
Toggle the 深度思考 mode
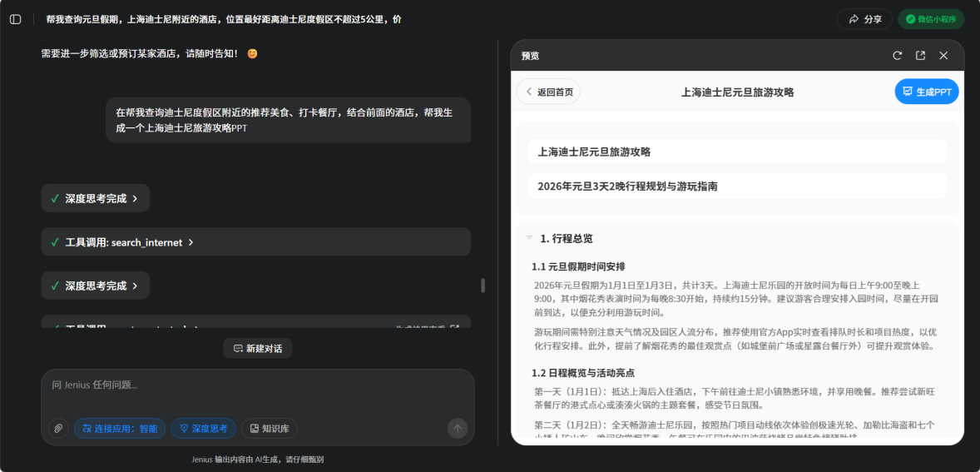coord(203,429)
